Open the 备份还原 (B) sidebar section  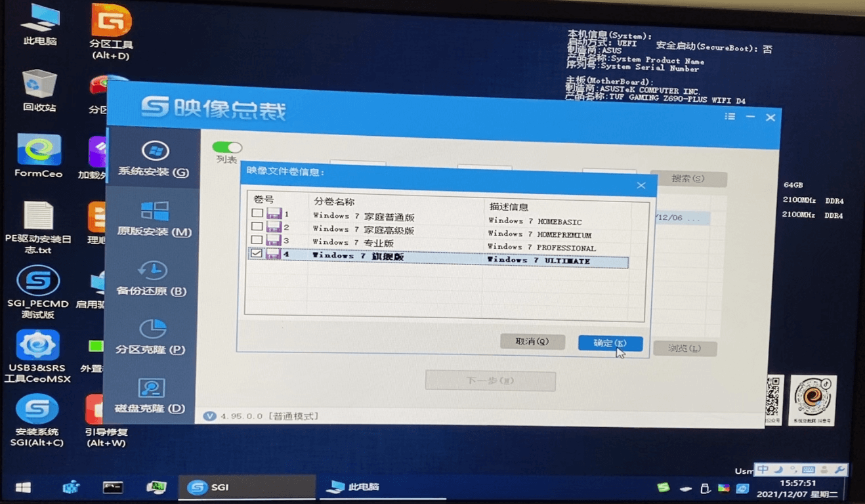[x=152, y=278]
